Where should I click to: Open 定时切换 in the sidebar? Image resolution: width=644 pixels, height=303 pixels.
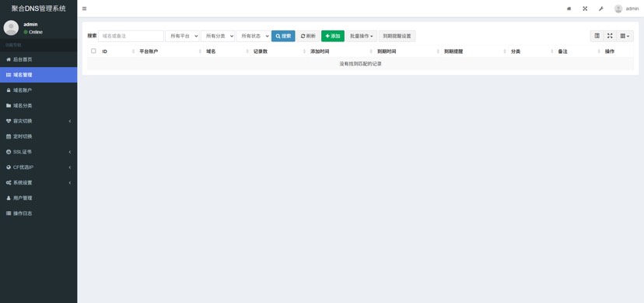coord(39,136)
